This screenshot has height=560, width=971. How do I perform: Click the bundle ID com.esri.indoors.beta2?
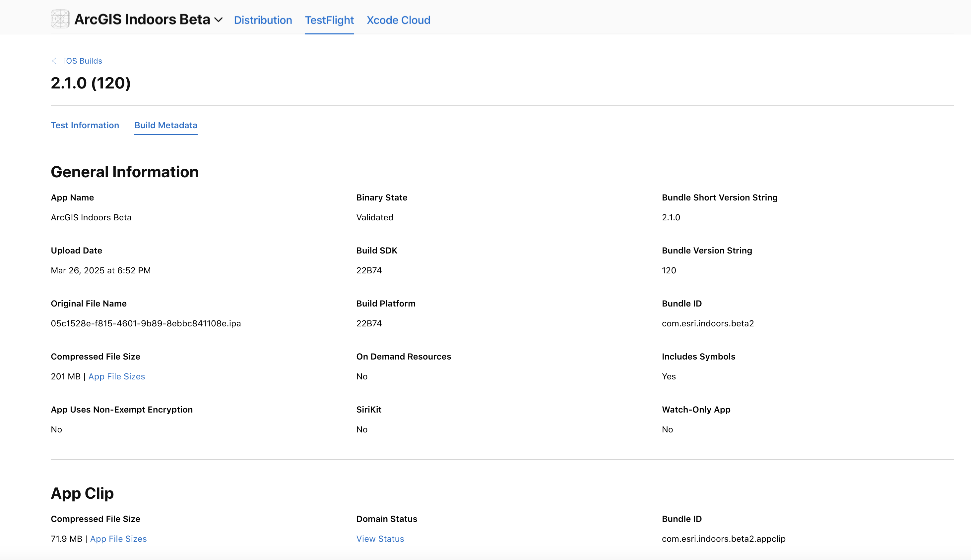click(708, 323)
